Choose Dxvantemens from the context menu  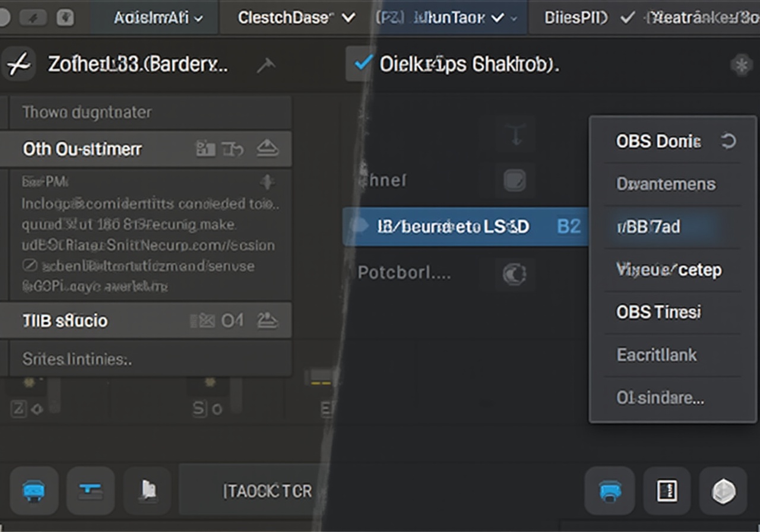[666, 184]
